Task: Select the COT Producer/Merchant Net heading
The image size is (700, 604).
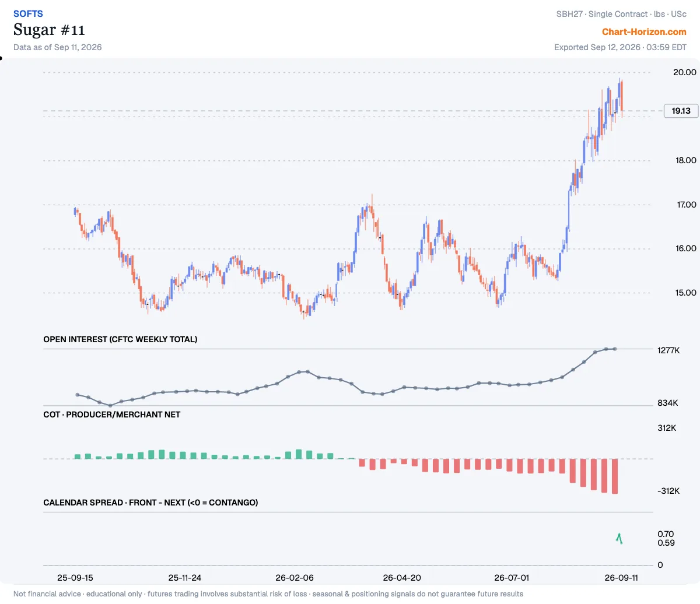Action: (112, 415)
